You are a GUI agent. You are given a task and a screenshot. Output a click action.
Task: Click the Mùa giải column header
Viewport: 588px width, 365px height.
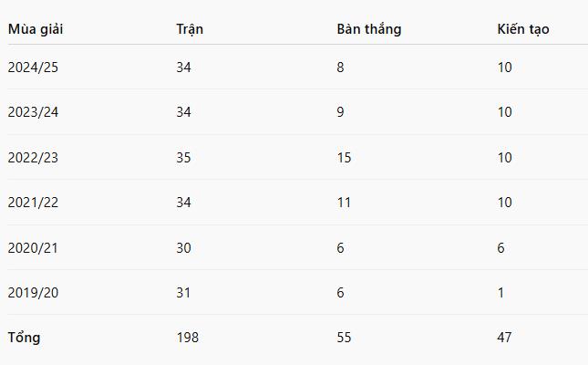point(36,29)
